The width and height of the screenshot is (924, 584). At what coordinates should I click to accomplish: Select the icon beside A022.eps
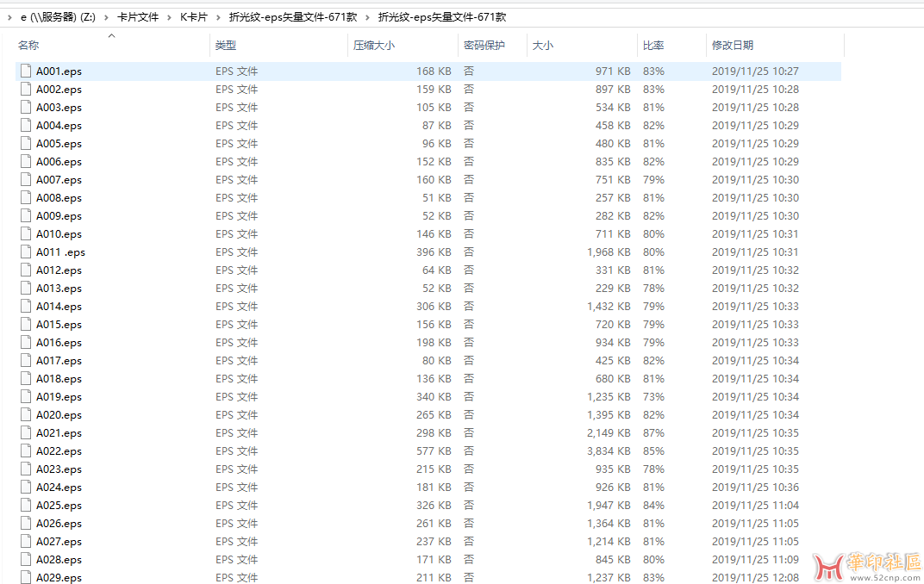point(25,451)
